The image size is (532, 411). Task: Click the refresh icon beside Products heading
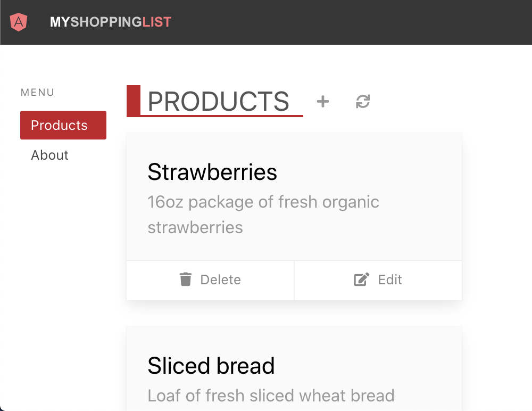pos(362,101)
